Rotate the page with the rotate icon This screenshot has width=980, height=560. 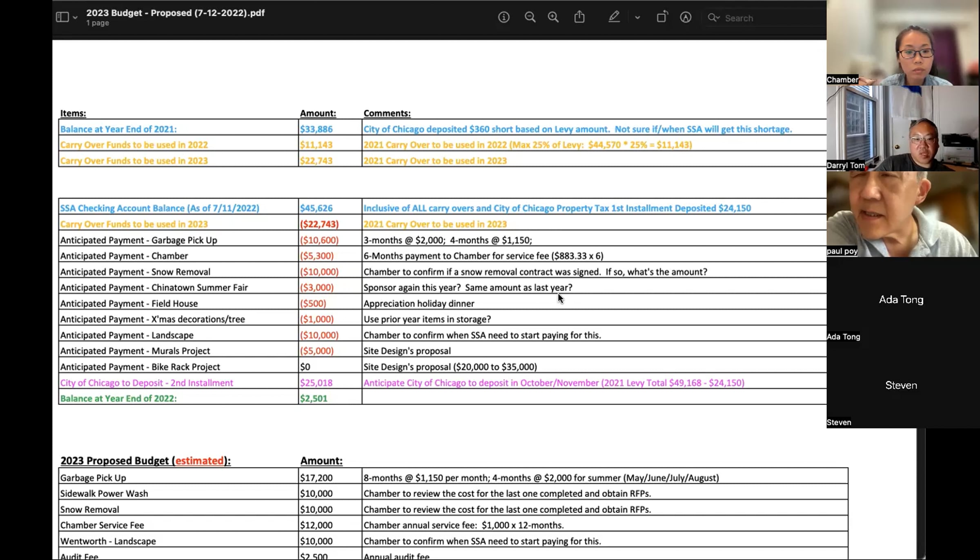(662, 17)
